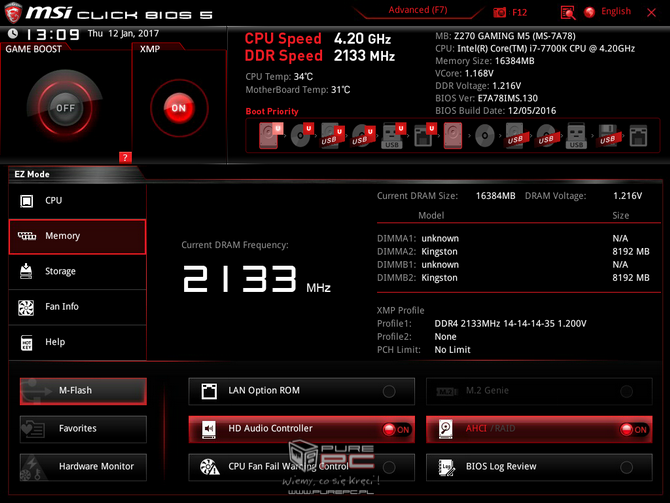
Task: Take a screenshot with the F12 camera icon
Action: pos(500,12)
